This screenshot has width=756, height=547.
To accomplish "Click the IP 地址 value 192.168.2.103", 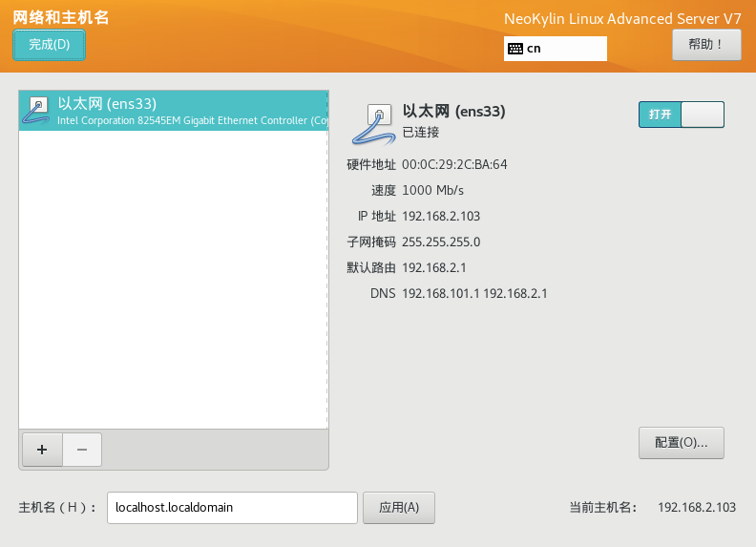I will click(441, 216).
